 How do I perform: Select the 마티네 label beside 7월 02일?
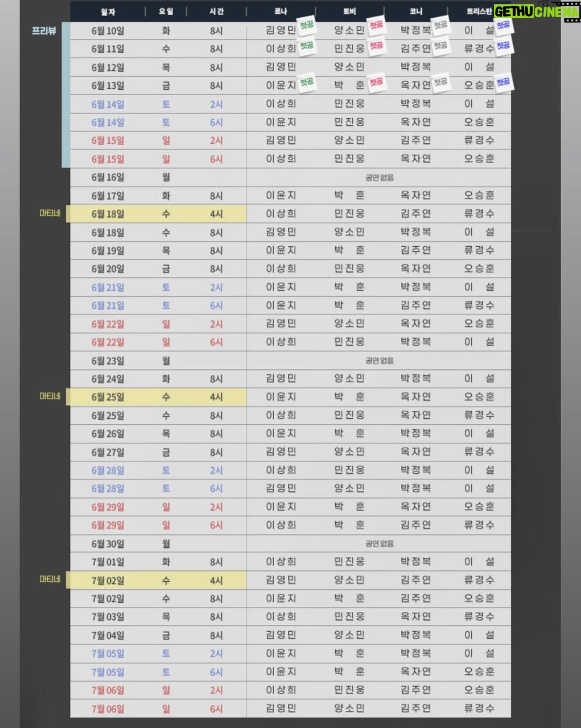point(50,580)
